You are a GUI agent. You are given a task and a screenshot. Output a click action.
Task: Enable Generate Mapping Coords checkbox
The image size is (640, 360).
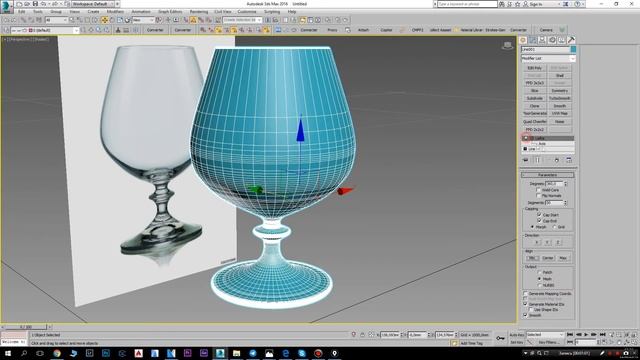[x=525, y=293]
